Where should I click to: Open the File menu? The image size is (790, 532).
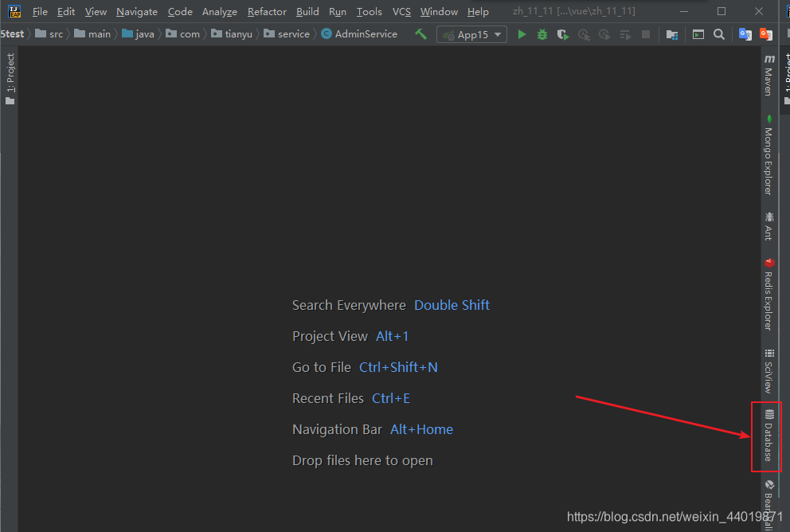coord(40,12)
